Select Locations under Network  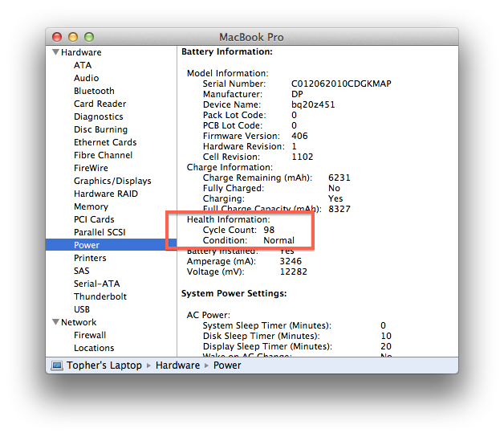point(94,348)
